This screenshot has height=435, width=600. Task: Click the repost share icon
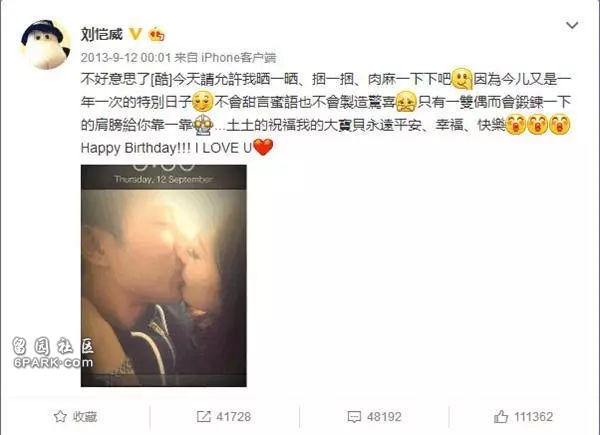point(204,416)
